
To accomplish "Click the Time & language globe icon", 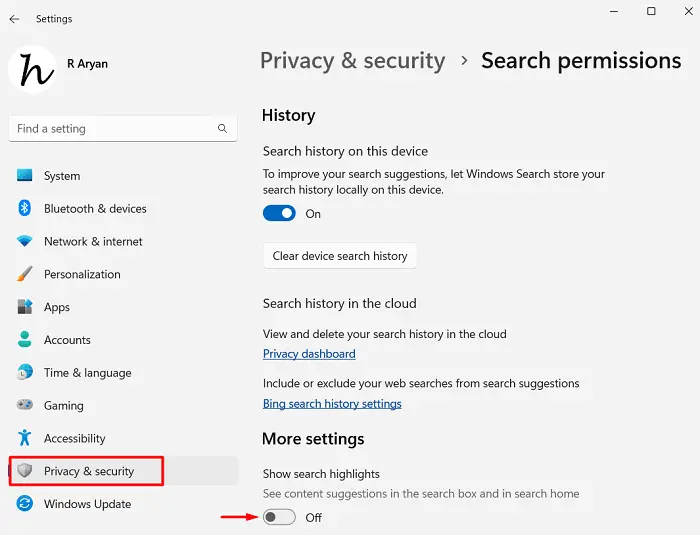I will [x=25, y=373].
